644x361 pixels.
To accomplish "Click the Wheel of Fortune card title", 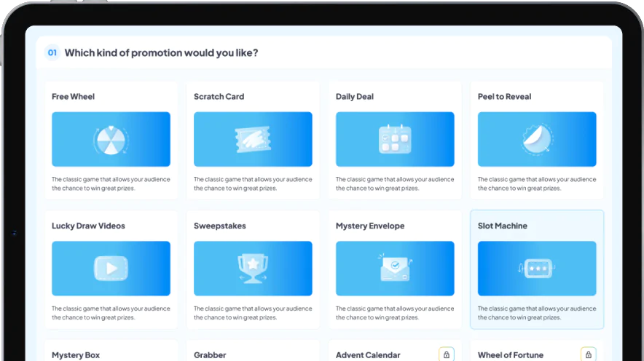I will (x=510, y=355).
